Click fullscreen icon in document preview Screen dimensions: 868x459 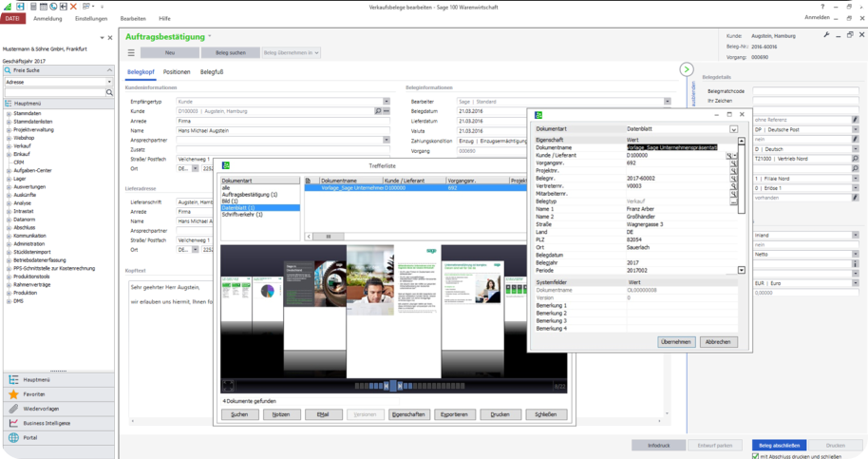pyautogui.click(x=228, y=386)
